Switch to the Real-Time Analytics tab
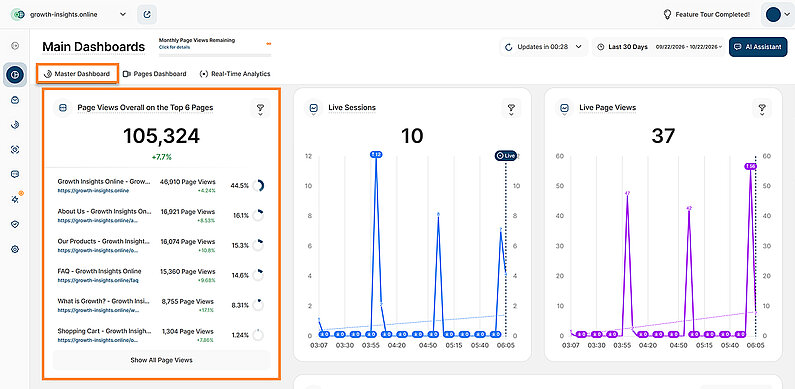The width and height of the screenshot is (795, 389). point(235,74)
